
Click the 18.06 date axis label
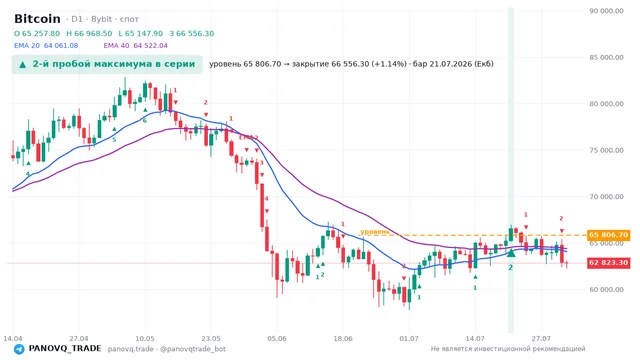[343, 339]
